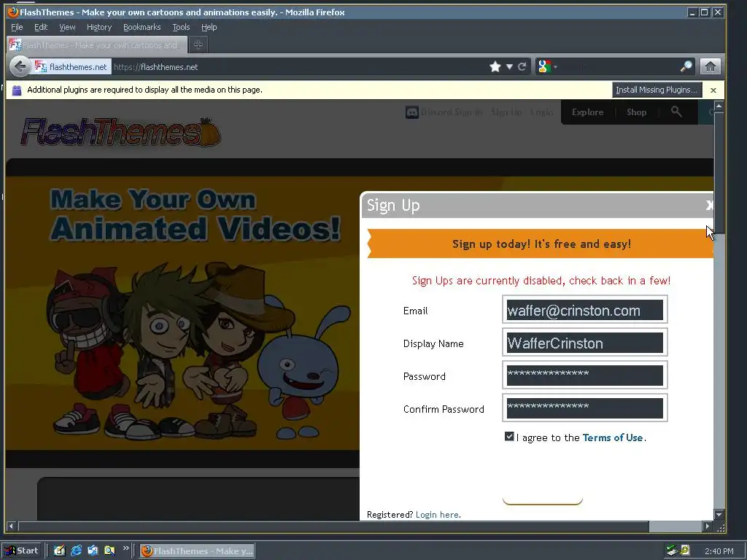Toggle the agree to Terms checkbox
This screenshot has width=747, height=560.
click(509, 436)
